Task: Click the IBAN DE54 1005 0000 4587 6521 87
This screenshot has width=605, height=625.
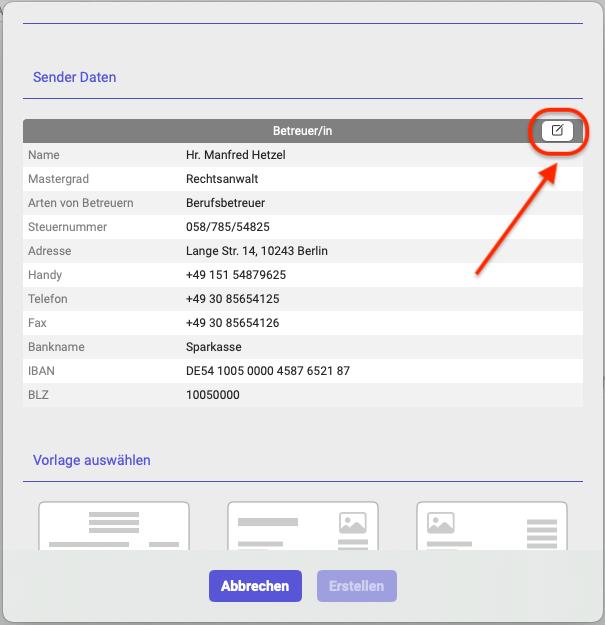Action: click(x=268, y=371)
